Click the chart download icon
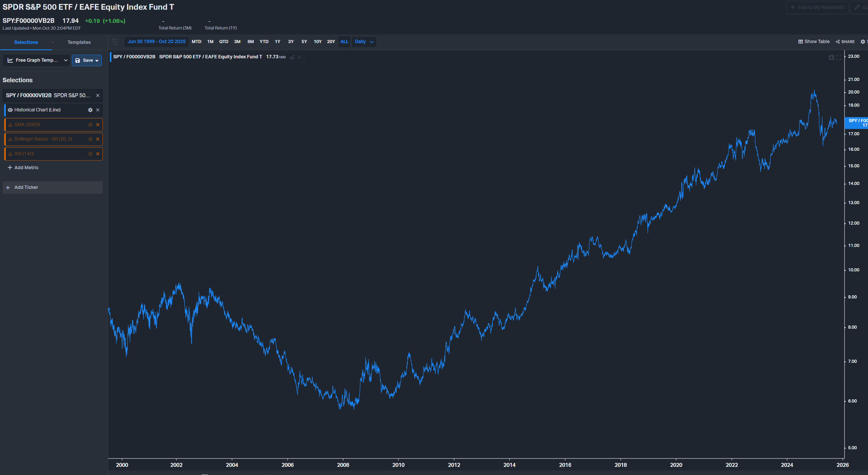The image size is (868, 475). click(x=831, y=58)
